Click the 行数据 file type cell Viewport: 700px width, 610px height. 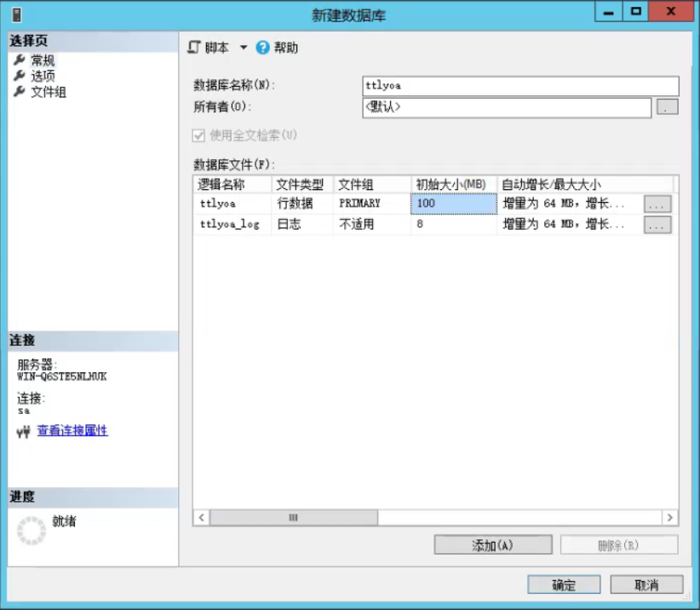[x=302, y=204]
